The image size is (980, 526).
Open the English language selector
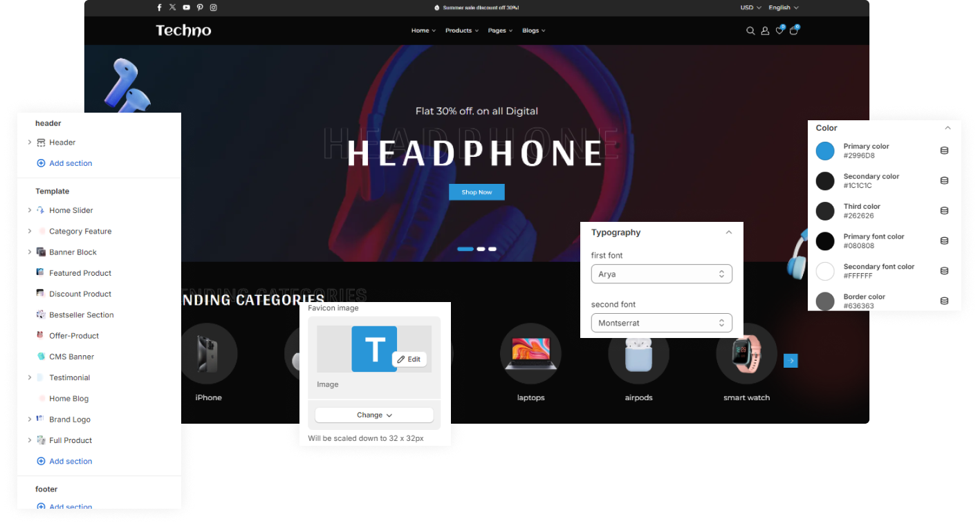[x=784, y=8]
